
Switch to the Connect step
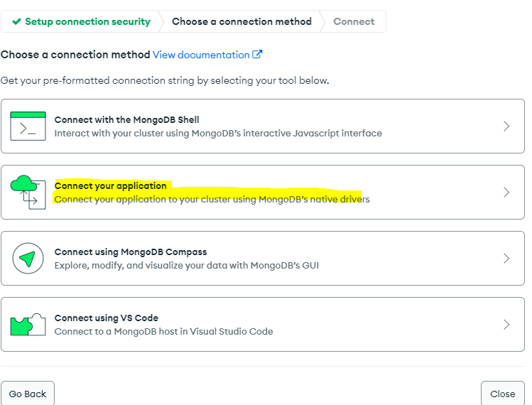coord(354,21)
